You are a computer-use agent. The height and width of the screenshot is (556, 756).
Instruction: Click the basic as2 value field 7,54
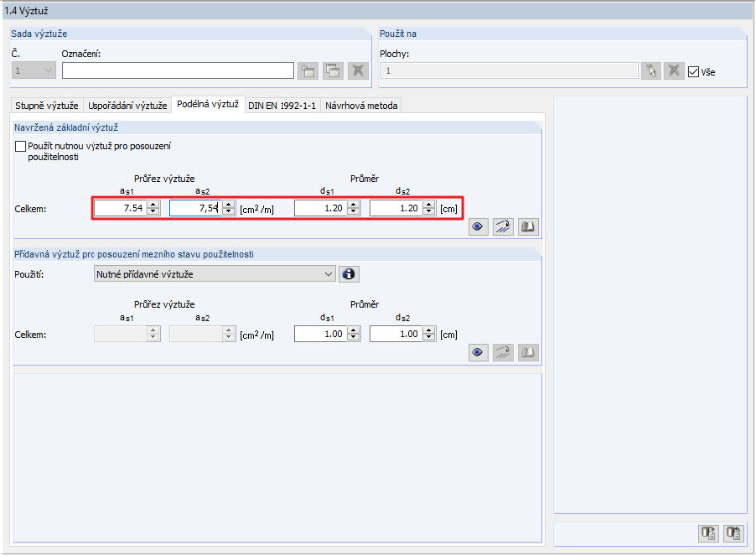point(195,208)
